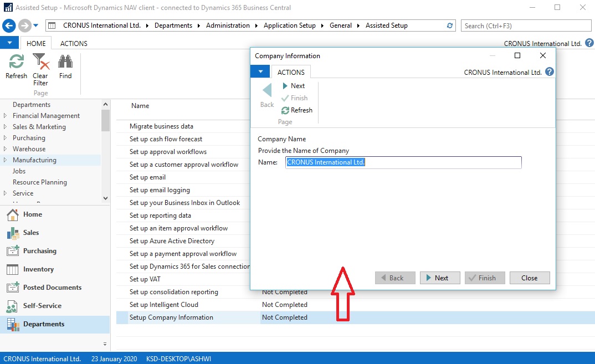Viewport: 595px width, 364px height.
Task: Open the main blue application menu dropdown
Action: [9, 43]
